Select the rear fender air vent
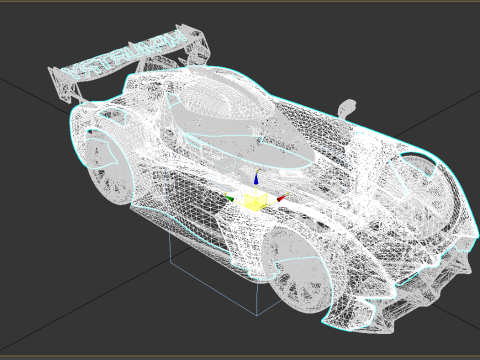This screenshot has height=360, width=480. (x=112, y=117)
